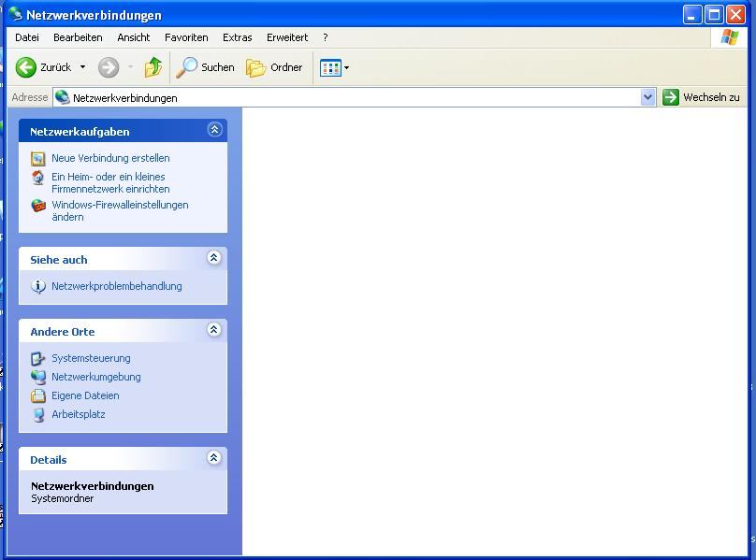This screenshot has width=756, height=560.
Task: Click the bold Netzwerkverbindungen details text
Action: tap(92, 486)
